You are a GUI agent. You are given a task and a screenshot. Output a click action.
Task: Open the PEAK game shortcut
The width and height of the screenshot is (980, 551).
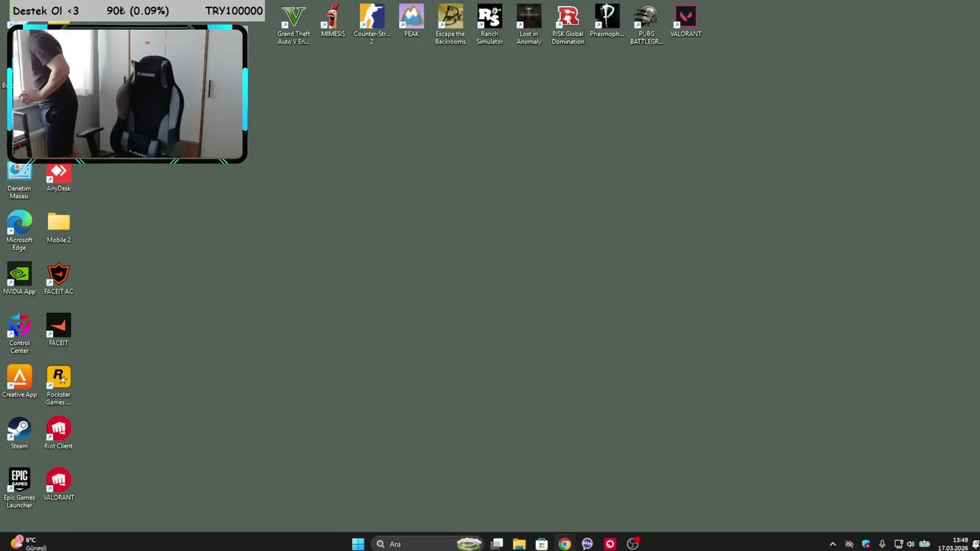pyautogui.click(x=411, y=21)
